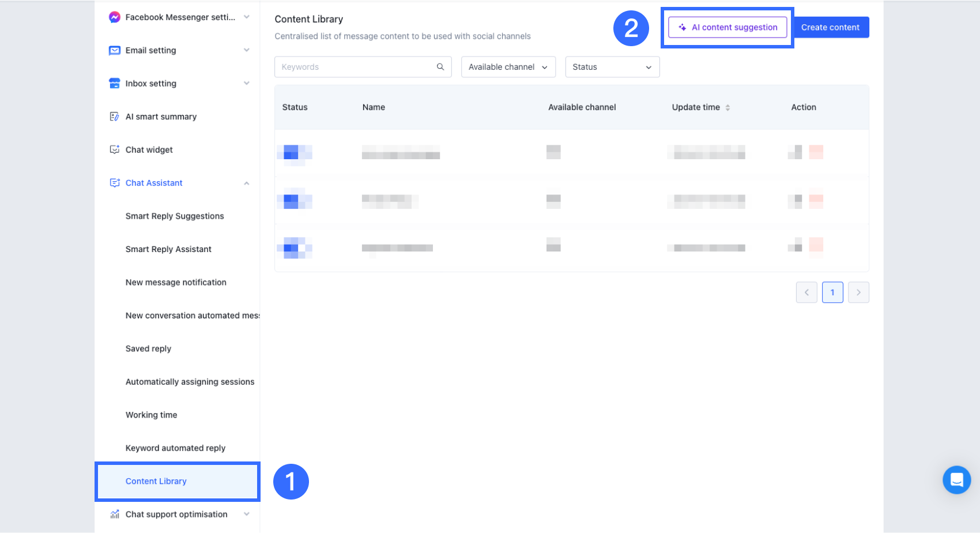980x533 pixels.
Task: Toggle status switch in third content row
Action: pos(294,248)
